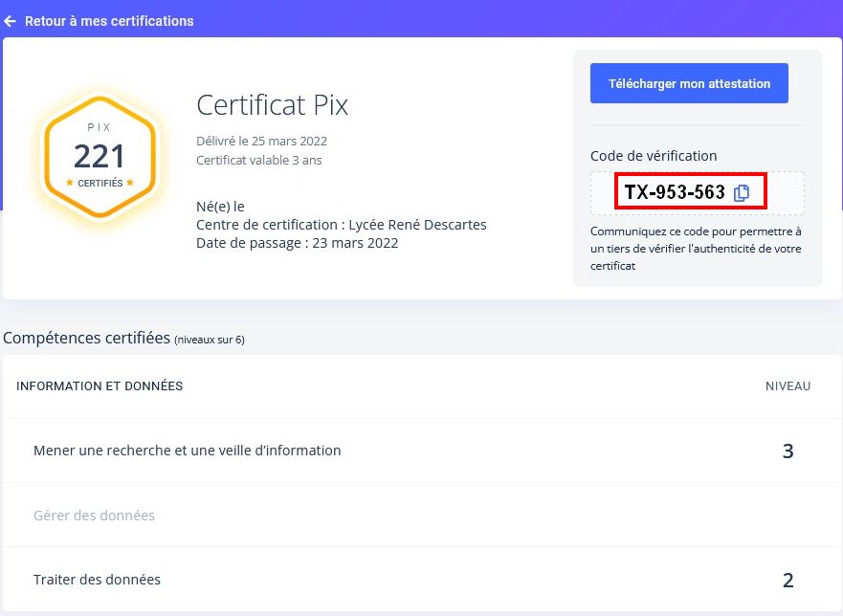Click Télécharger mon attestation

pyautogui.click(x=688, y=82)
